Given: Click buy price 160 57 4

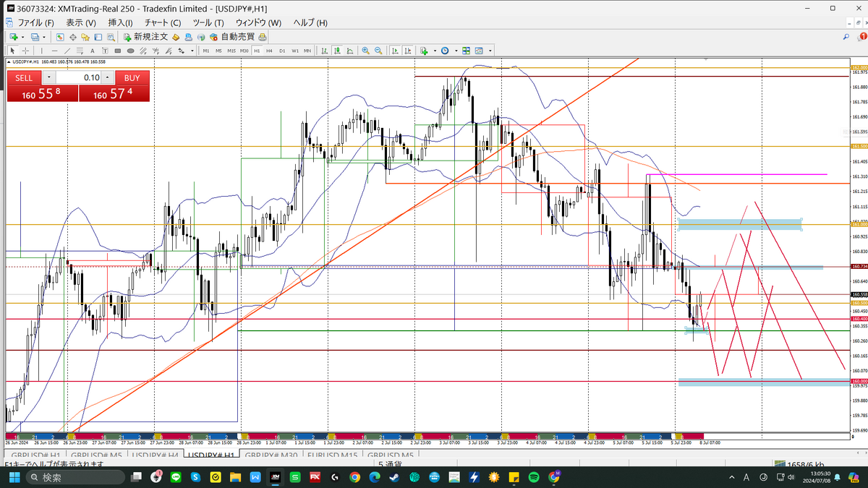Looking at the screenshot, I should [114, 93].
